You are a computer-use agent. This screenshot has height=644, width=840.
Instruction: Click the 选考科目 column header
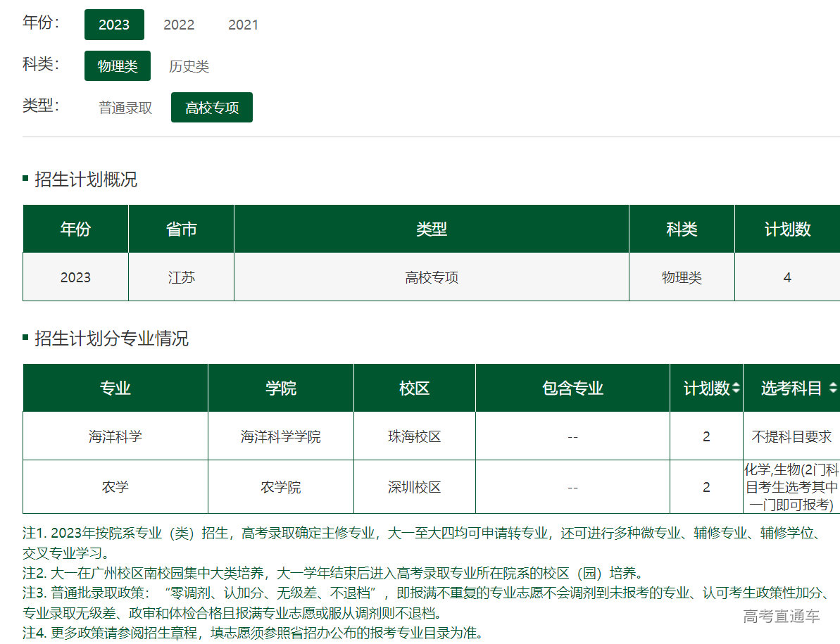pos(791,388)
